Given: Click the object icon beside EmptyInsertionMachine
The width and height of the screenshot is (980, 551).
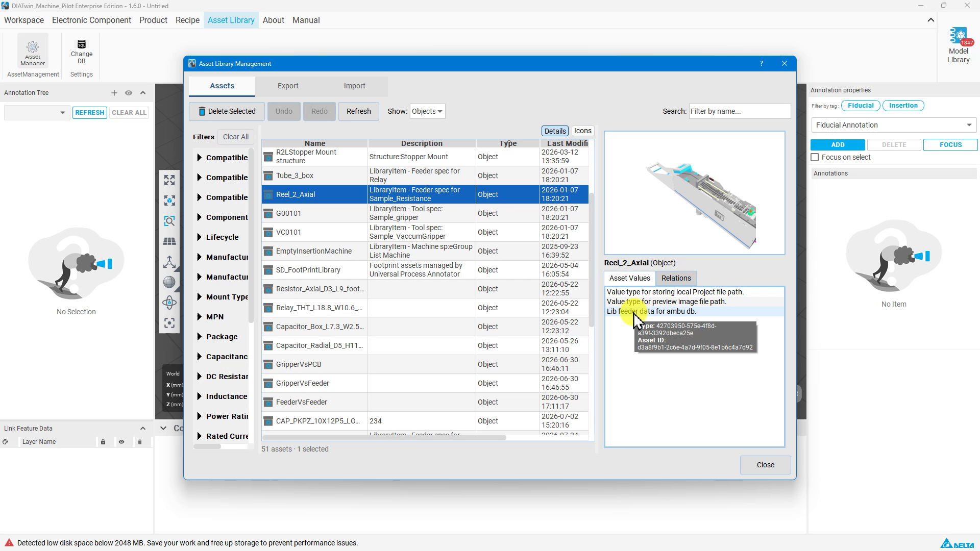Looking at the screenshot, I should [x=268, y=251].
